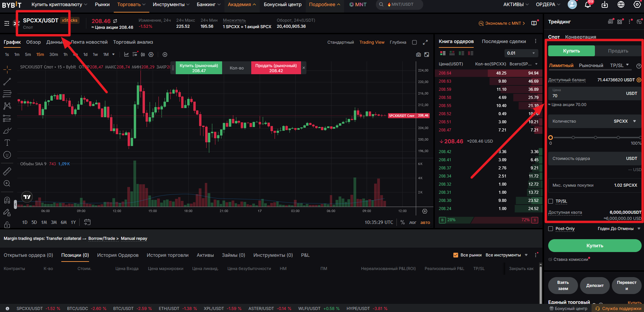Take a chart snapshot with camera icon

418,55
